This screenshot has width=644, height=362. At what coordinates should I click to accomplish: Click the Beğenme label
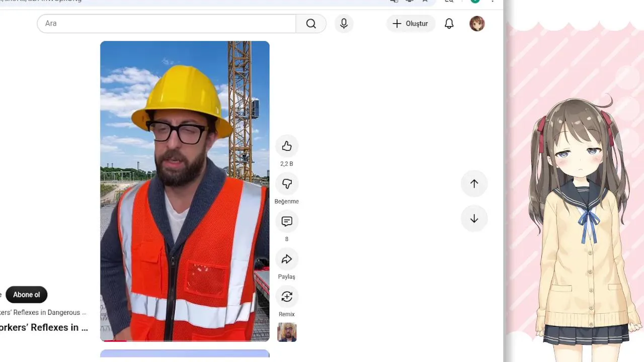pos(287,202)
